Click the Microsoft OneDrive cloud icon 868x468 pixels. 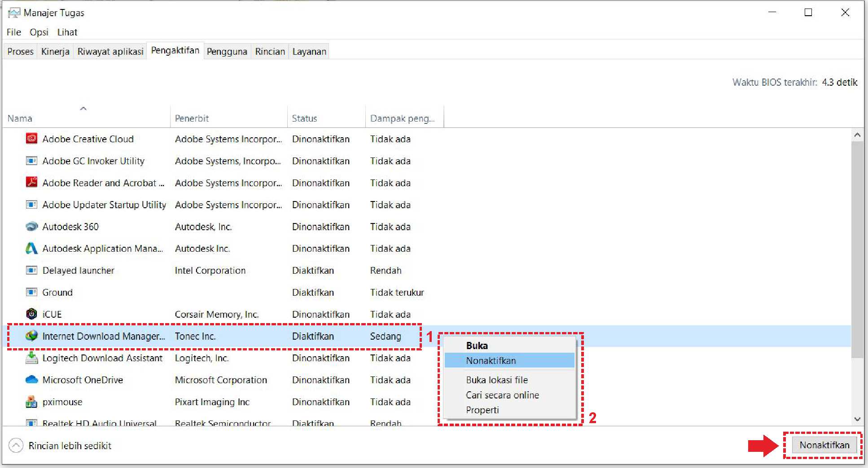point(31,380)
